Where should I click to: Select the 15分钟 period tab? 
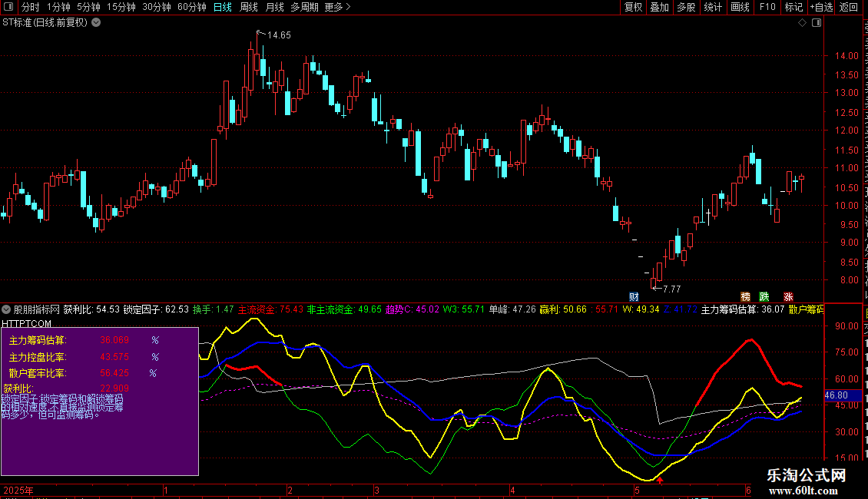[121, 7]
